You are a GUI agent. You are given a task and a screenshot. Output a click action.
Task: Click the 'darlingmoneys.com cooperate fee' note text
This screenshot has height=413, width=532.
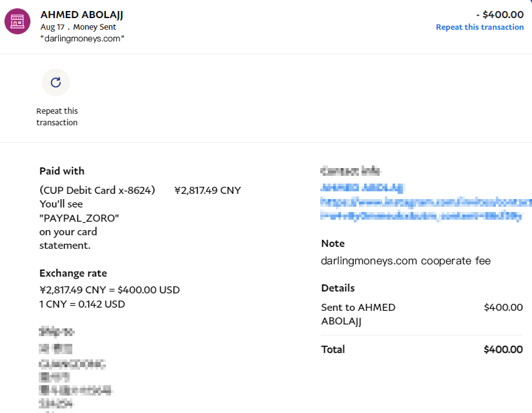[405, 261]
